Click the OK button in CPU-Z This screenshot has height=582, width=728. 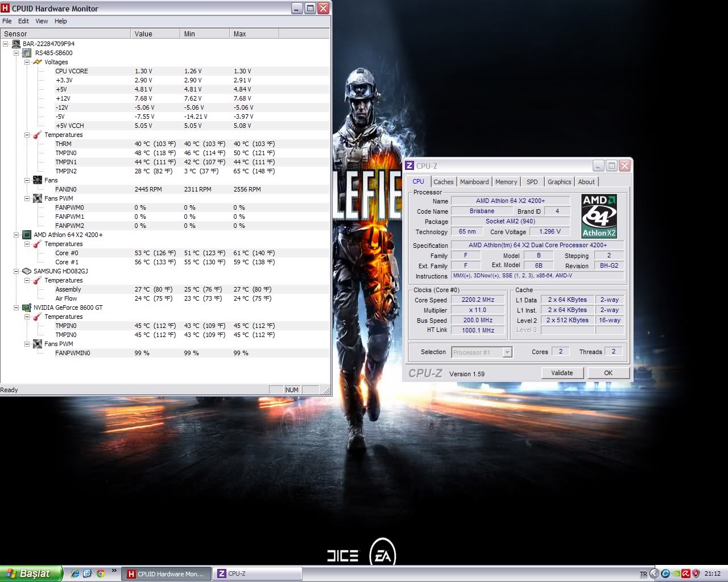[608, 373]
